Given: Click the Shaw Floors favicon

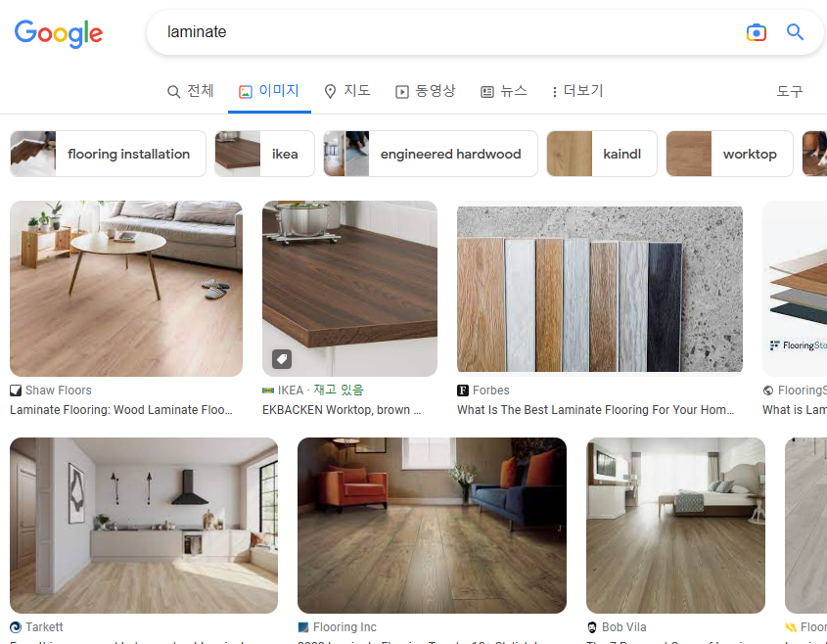Looking at the screenshot, I should (16, 391).
